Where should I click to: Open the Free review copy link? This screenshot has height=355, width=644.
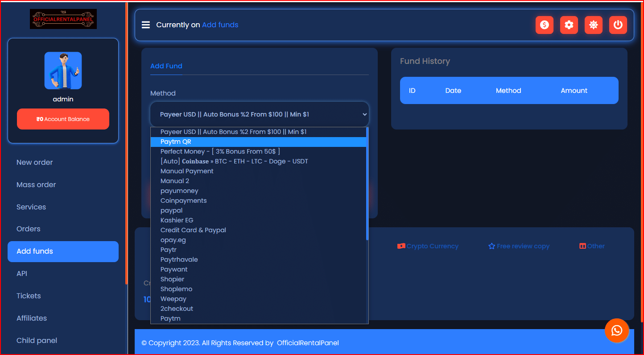pos(523,246)
